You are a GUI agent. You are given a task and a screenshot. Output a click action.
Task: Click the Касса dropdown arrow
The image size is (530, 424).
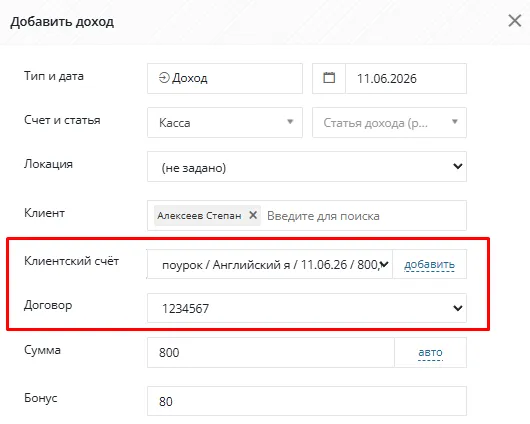tap(290, 122)
